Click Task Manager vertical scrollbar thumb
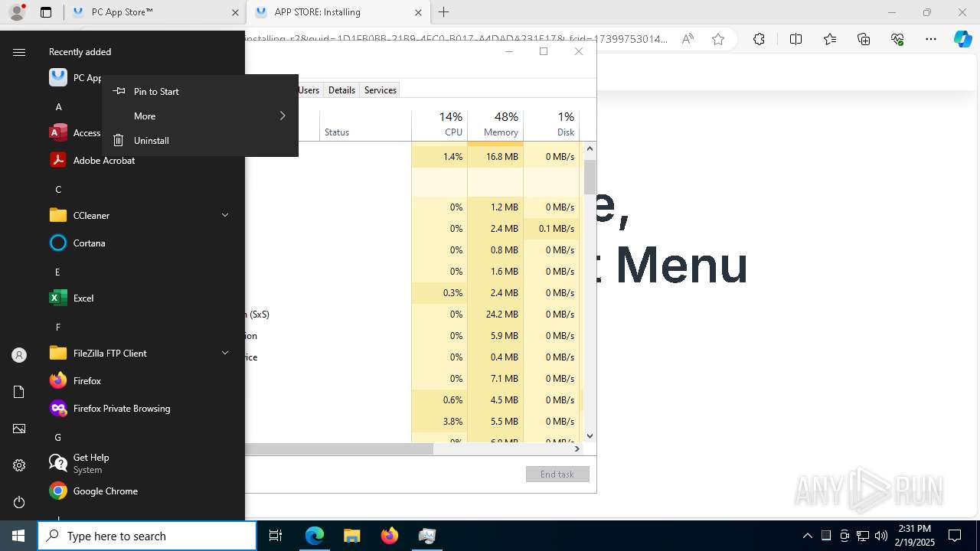Screen dimensions: 980x551 pos(590,176)
